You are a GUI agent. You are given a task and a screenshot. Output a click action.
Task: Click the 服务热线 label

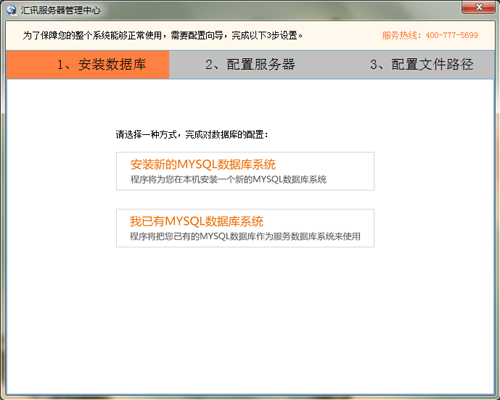pyautogui.click(x=399, y=35)
